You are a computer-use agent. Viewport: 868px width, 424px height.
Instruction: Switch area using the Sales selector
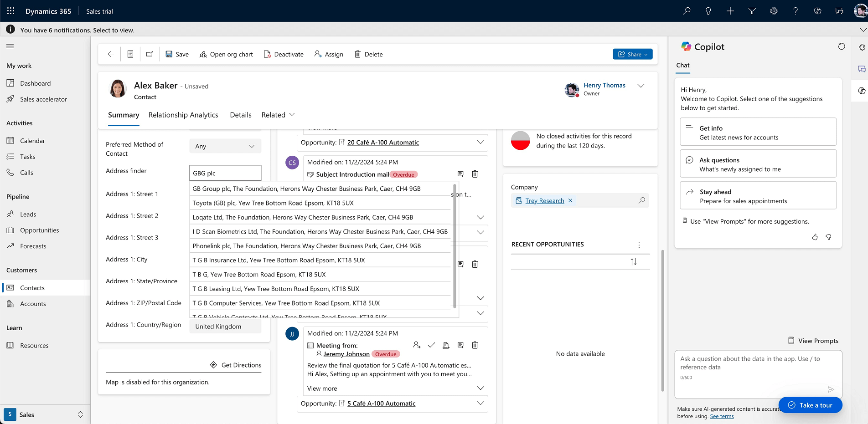tap(45, 414)
